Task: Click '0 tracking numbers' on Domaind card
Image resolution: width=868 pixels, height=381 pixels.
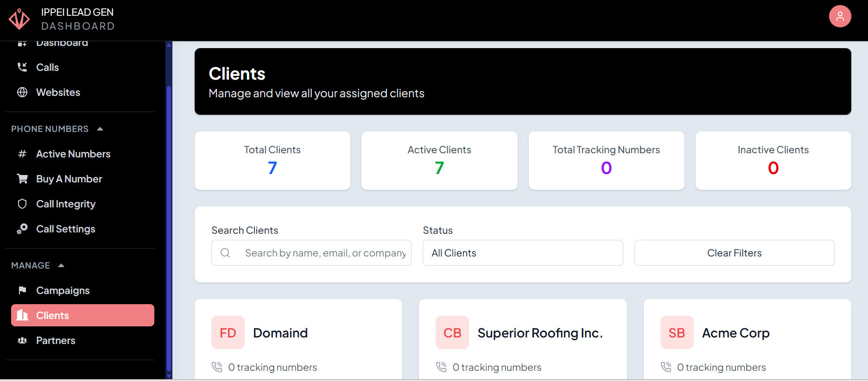Action: click(x=272, y=367)
